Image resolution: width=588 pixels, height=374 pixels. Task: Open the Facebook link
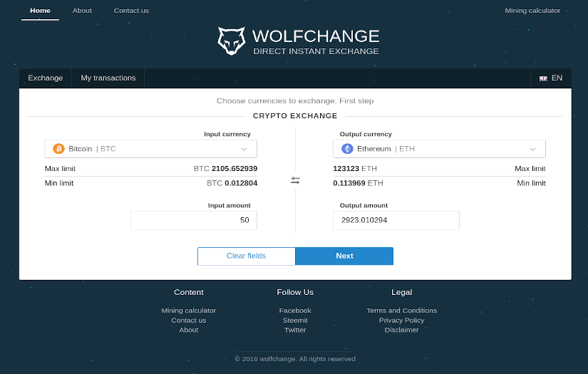(295, 311)
